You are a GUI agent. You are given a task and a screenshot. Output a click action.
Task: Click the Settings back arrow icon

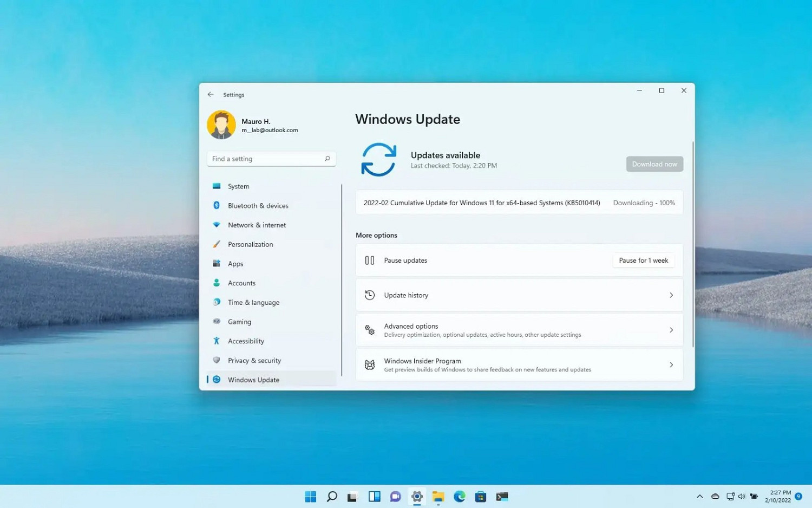pos(211,95)
